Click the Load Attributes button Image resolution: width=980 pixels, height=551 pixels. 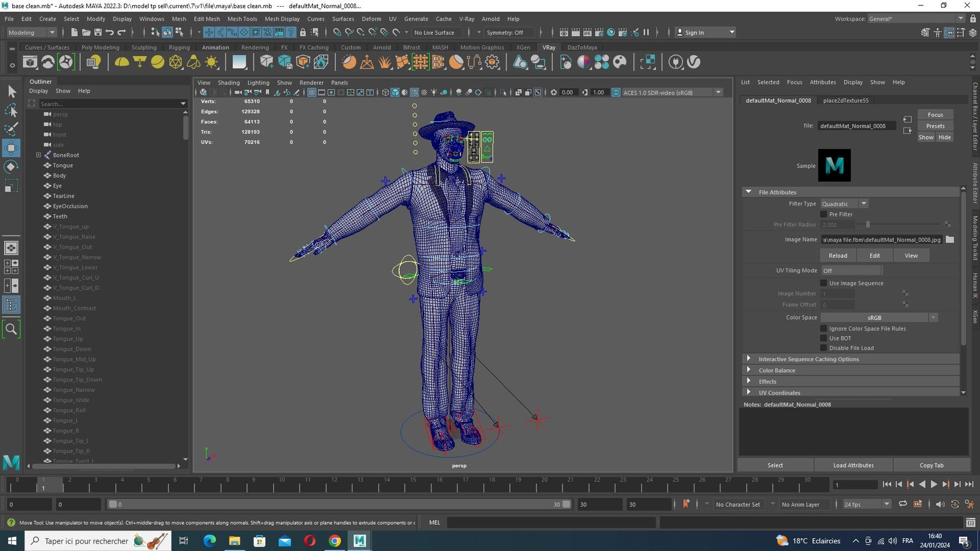[x=853, y=465]
